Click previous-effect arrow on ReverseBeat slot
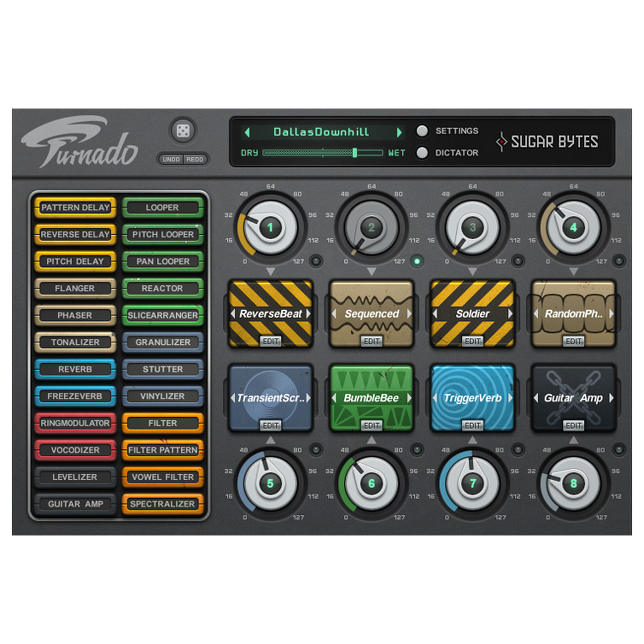Image resolution: width=644 pixels, height=644 pixels. click(233, 314)
